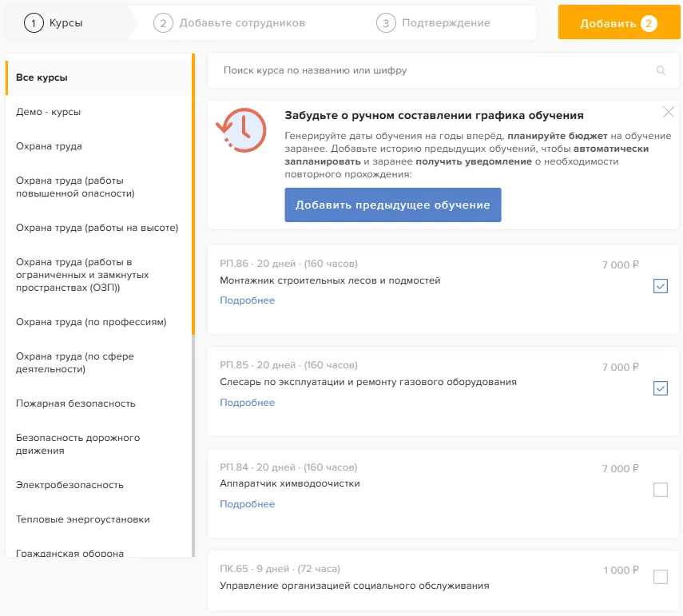Select Охрана труда (по сфере деятельности)
The height and width of the screenshot is (616, 683).
98,363
